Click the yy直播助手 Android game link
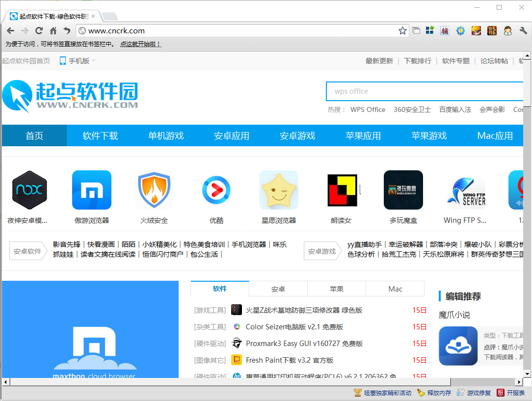532x401 pixels. (x=364, y=244)
